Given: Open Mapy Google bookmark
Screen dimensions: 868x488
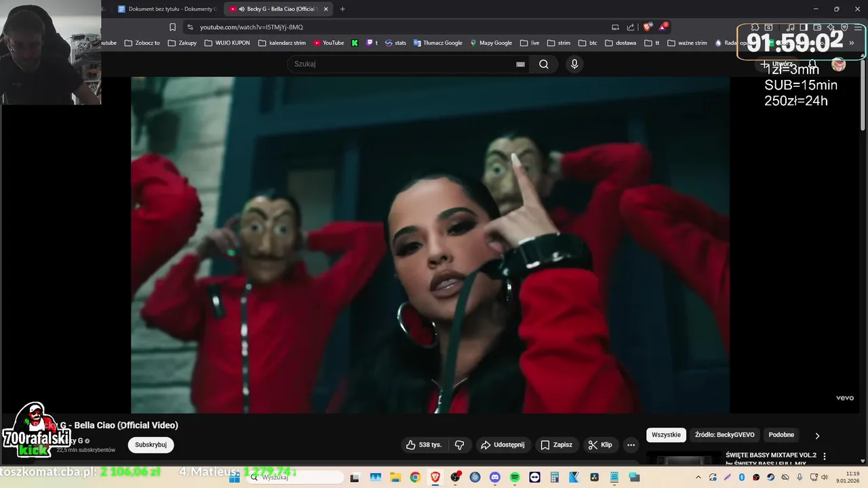Looking at the screenshot, I should pos(491,43).
